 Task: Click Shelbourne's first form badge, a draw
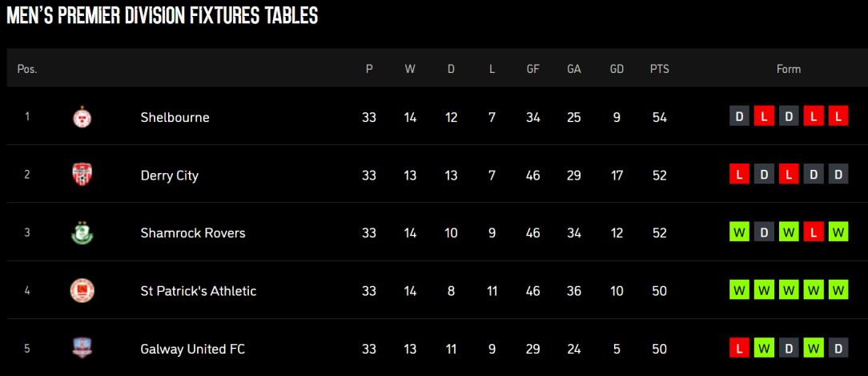(739, 117)
